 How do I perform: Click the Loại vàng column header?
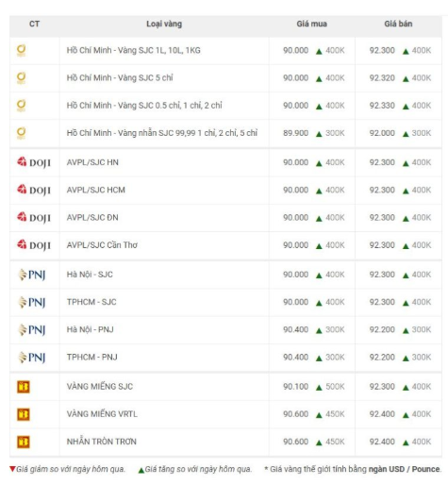pyautogui.click(x=164, y=24)
